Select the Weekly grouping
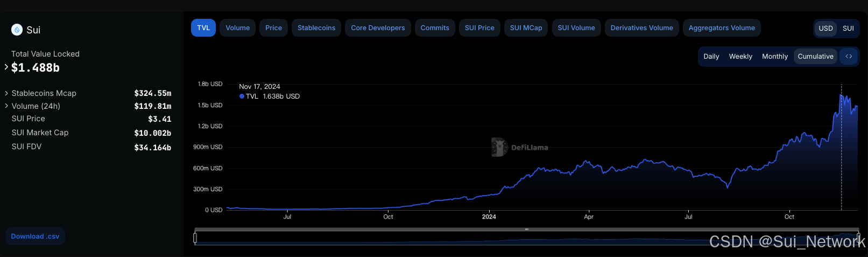This screenshot has width=868, height=257. 740,57
